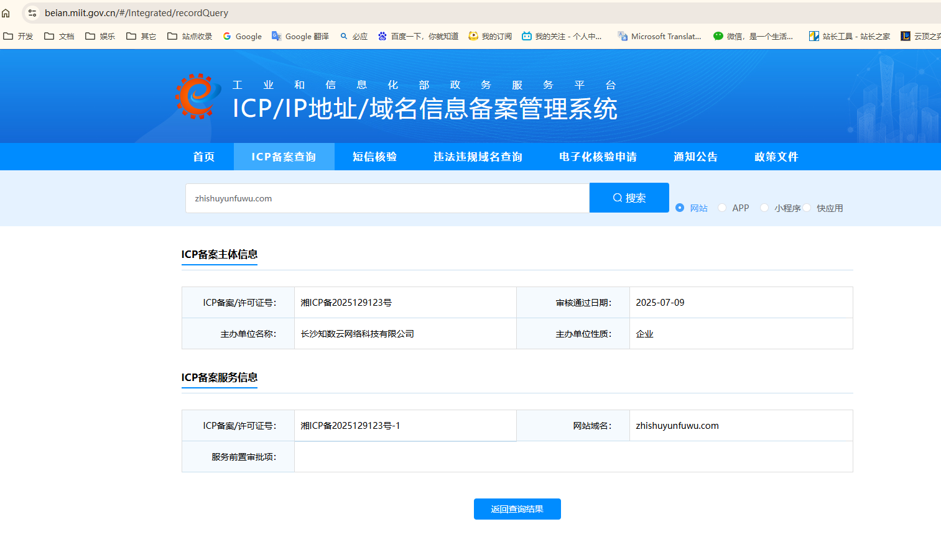Click the ICP备案主体信息 heading
Screen dimensions: 941x560
[220, 254]
